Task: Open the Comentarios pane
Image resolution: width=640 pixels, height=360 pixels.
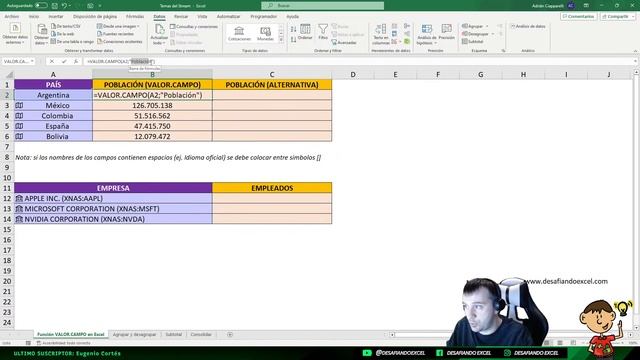Action: 578,16
